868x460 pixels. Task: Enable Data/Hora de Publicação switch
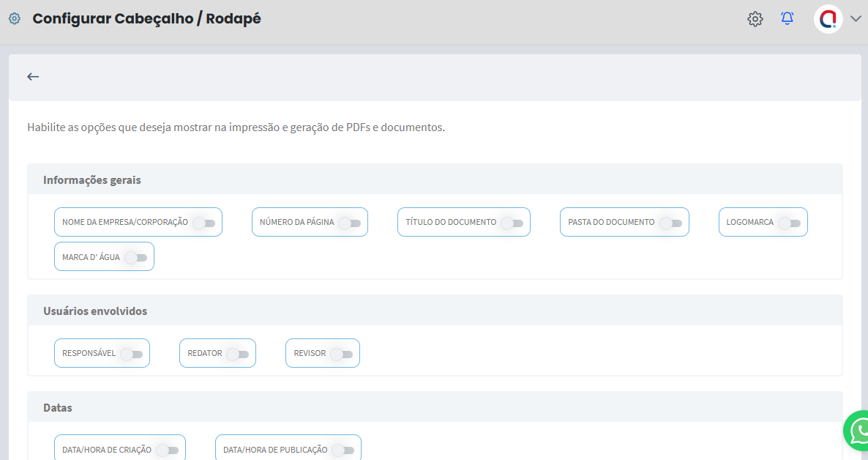coord(343,450)
